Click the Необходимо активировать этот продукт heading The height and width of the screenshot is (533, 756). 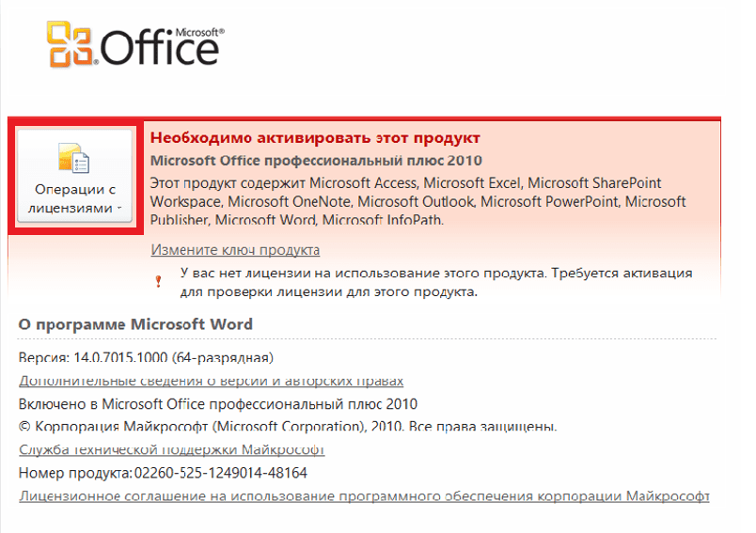coord(315,138)
